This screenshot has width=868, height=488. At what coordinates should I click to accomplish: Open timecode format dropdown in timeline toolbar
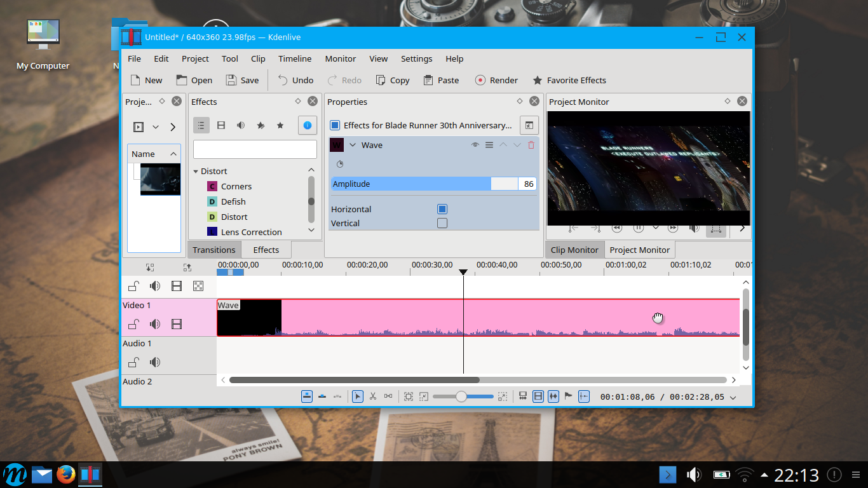pos(733,397)
